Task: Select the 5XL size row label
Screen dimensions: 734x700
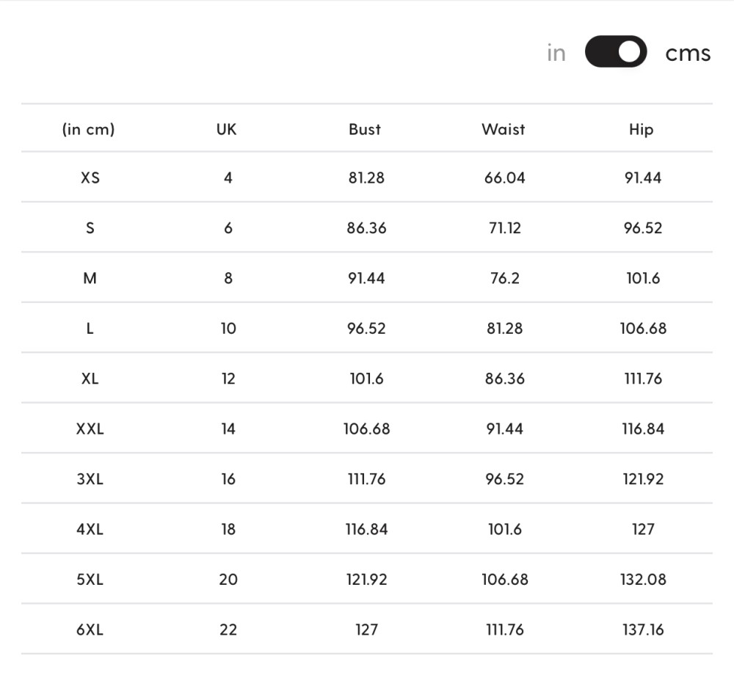Action: click(x=90, y=579)
